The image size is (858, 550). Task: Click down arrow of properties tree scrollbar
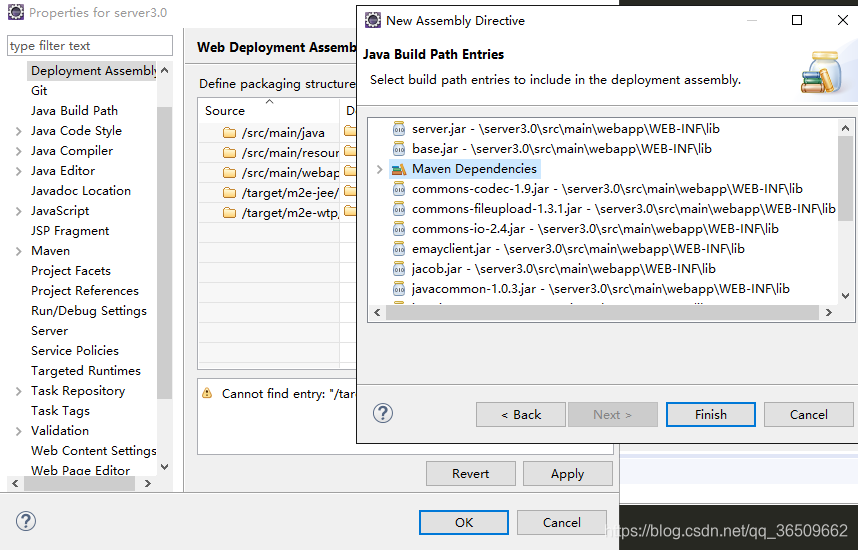pos(165,467)
